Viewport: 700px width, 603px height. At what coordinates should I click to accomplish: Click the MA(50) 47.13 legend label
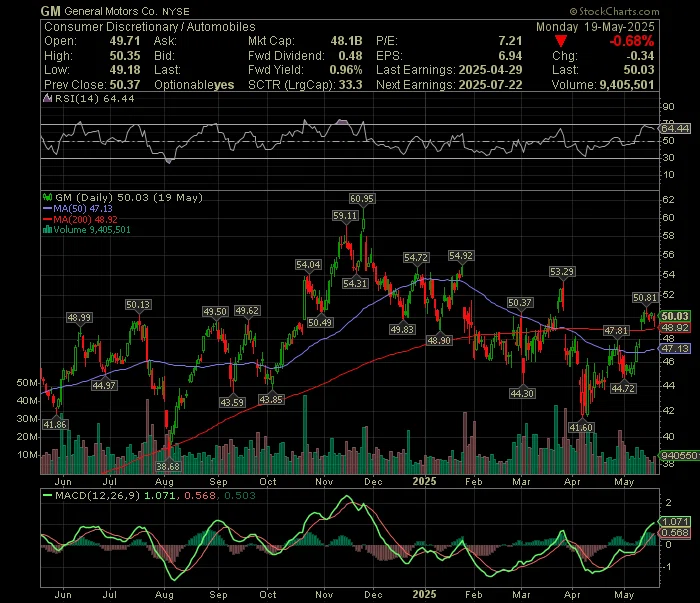click(83, 208)
